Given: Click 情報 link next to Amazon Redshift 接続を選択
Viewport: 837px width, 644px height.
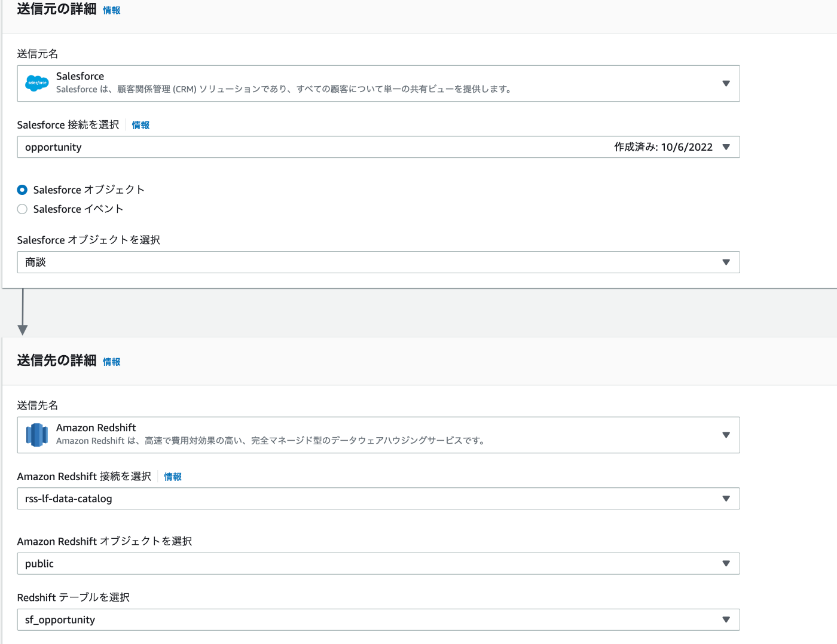Looking at the screenshot, I should point(173,477).
